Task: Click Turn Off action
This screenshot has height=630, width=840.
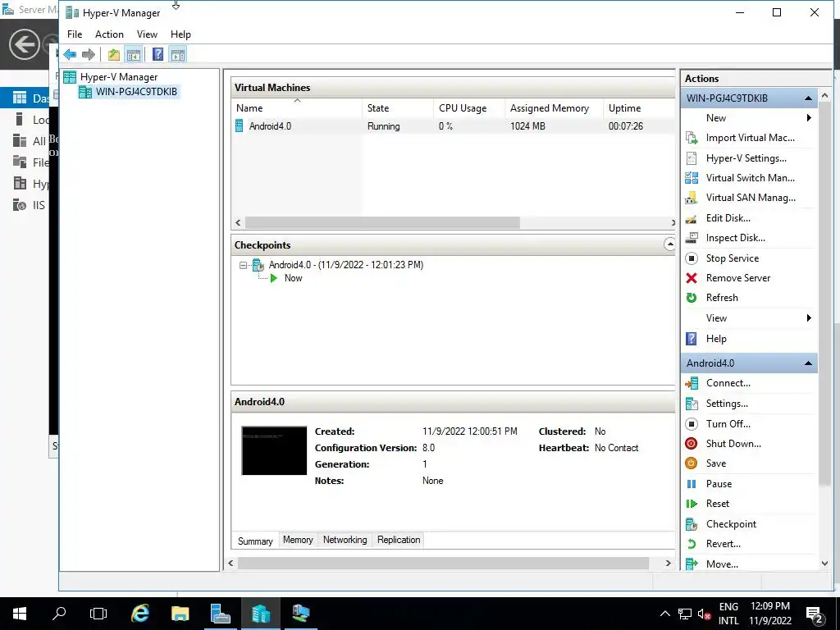Action: [x=728, y=424]
